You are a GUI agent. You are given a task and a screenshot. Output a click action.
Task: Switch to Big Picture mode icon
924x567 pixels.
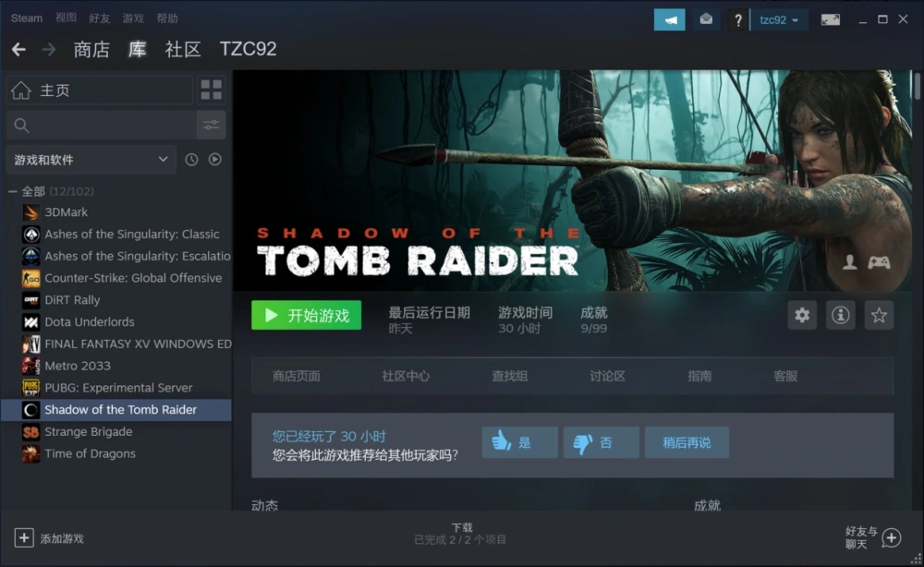click(831, 20)
